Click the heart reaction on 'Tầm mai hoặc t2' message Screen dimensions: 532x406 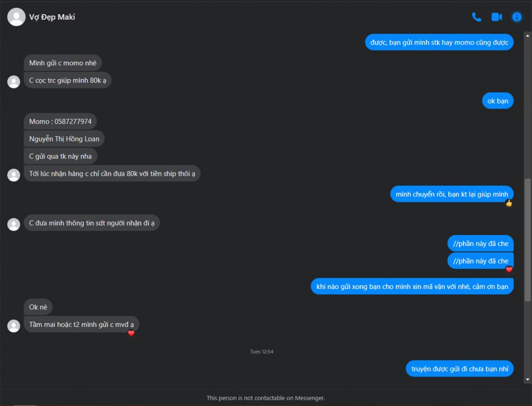[131, 333]
